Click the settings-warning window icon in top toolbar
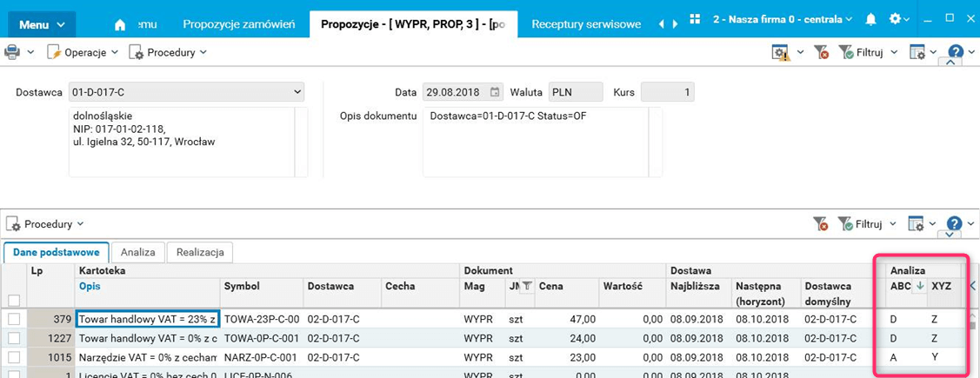This screenshot has width=980, height=378. [x=781, y=52]
